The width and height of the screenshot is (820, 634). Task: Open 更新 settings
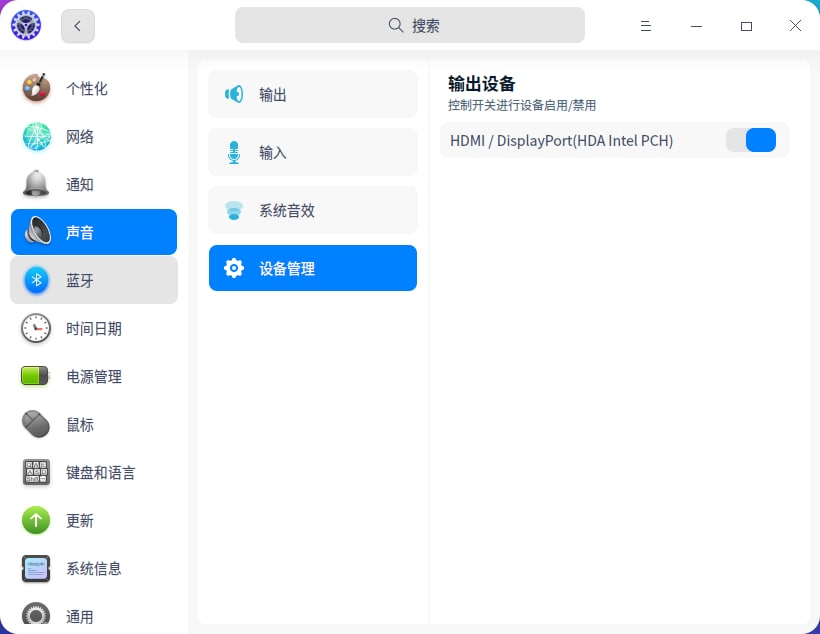point(94,520)
